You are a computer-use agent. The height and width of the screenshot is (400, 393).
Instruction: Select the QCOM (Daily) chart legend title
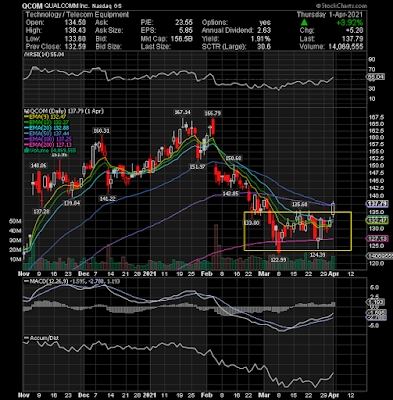pyautogui.click(x=64, y=111)
